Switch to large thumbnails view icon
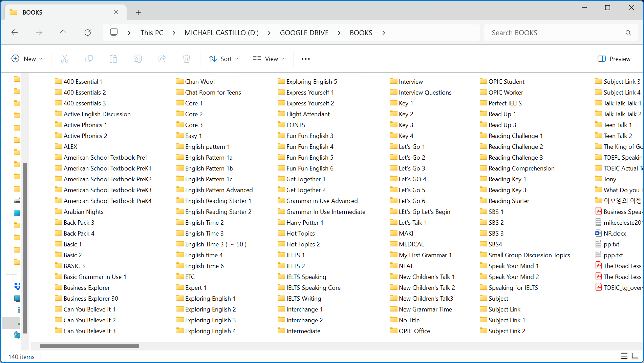 [635, 356]
